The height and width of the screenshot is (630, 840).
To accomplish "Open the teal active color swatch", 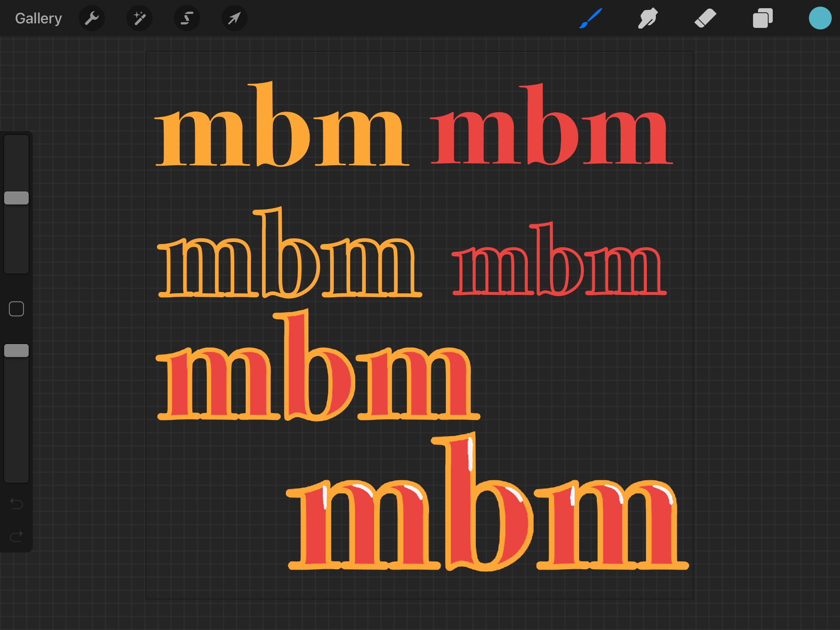I will [820, 18].
